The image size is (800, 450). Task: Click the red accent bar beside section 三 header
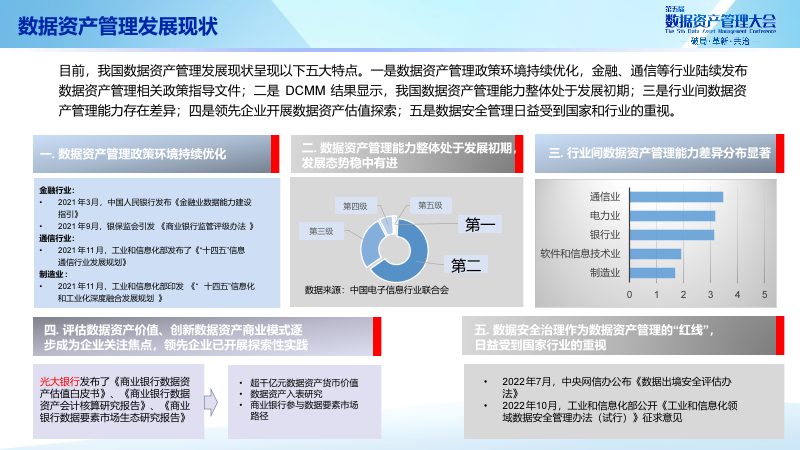[782, 153]
